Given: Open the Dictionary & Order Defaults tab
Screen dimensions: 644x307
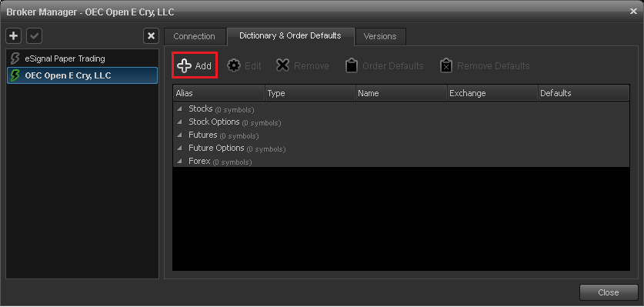Looking at the screenshot, I should pyautogui.click(x=290, y=36).
